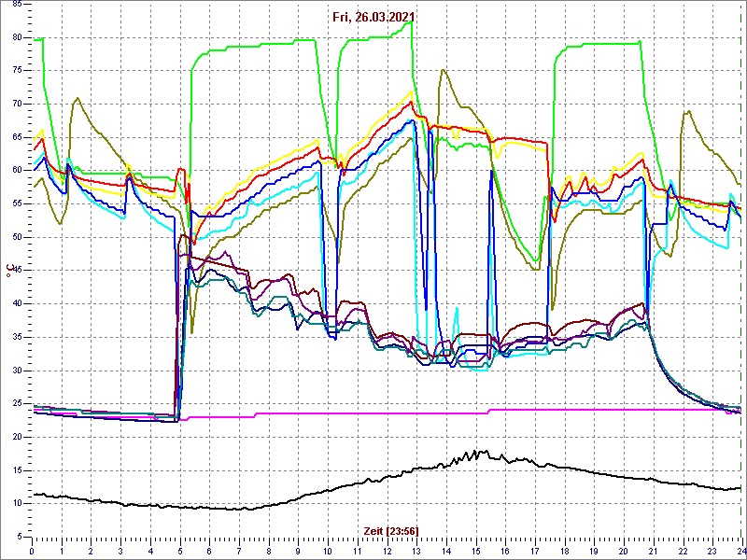Click the °C unit label on the temperature axis
Viewport: 747px width, 560px height.
(x=8, y=272)
